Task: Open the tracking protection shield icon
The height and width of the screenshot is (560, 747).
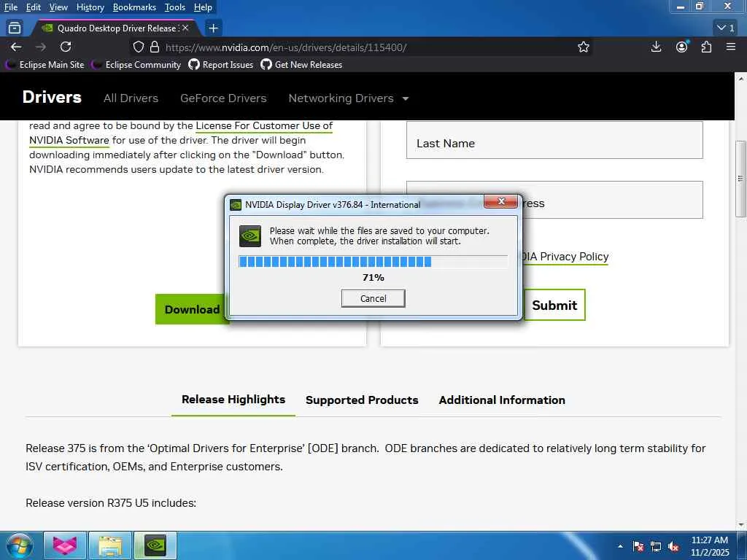Action: [x=138, y=47]
